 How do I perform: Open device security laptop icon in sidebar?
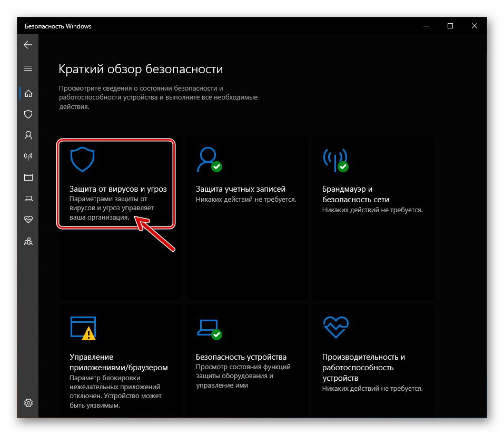[28, 199]
